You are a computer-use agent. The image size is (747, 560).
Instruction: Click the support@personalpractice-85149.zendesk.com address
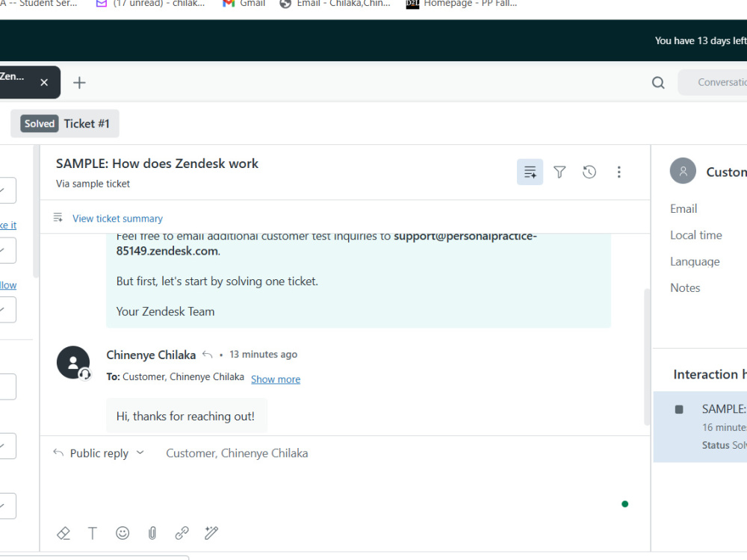point(327,243)
